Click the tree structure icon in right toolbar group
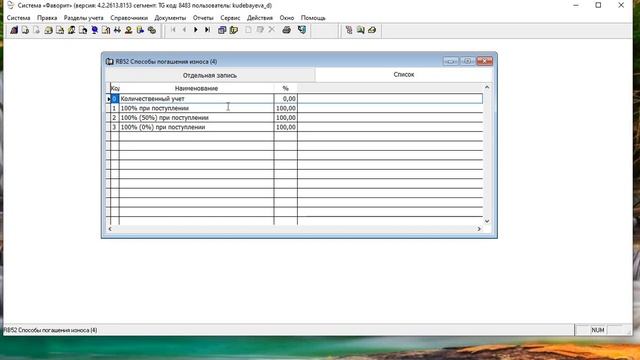Screen dimensions: 640x360 [x=349, y=30]
